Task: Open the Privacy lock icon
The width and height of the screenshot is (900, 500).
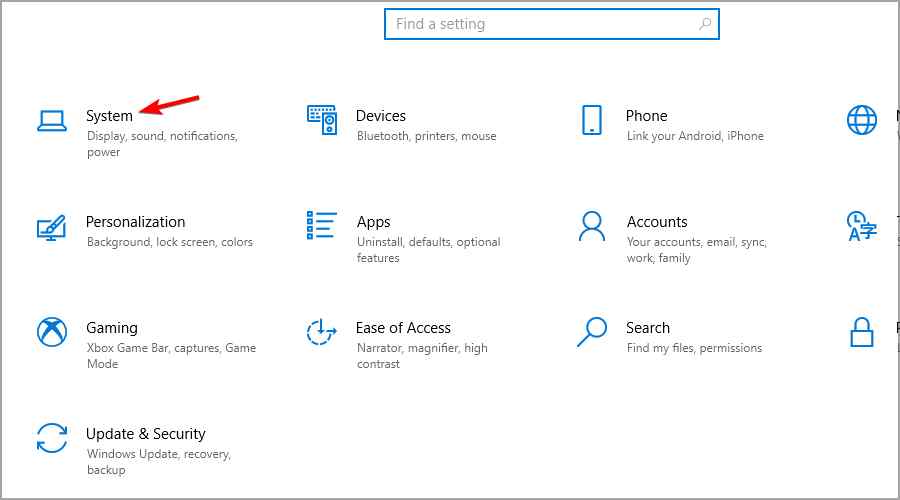Action: pos(862,332)
